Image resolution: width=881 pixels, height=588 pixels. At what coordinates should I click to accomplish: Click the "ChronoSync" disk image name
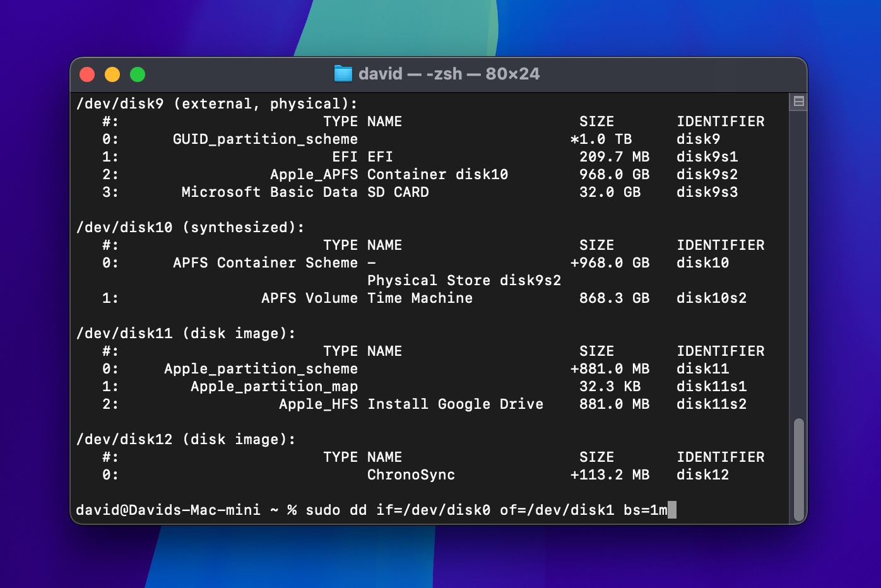click(411, 474)
